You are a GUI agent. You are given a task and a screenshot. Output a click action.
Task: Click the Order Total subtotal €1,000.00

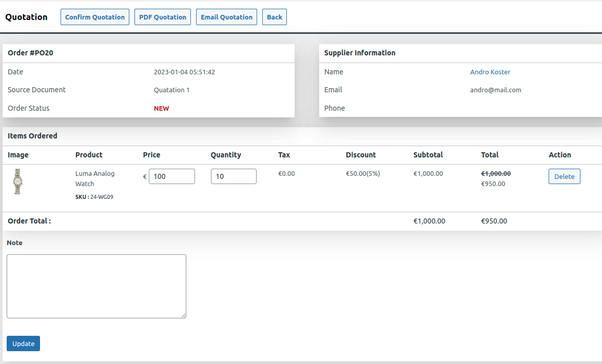coord(429,221)
